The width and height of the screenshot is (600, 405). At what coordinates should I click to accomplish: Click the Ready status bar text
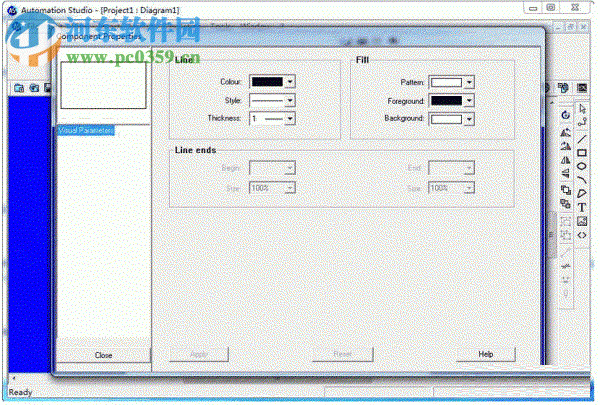(x=20, y=392)
